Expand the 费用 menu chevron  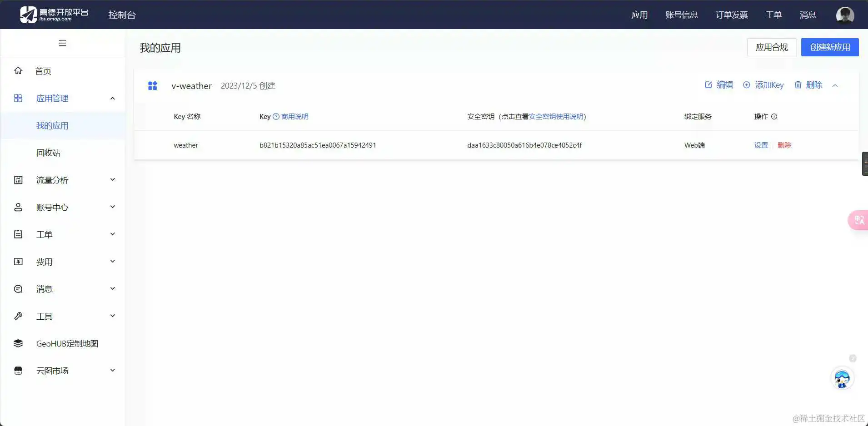point(113,262)
